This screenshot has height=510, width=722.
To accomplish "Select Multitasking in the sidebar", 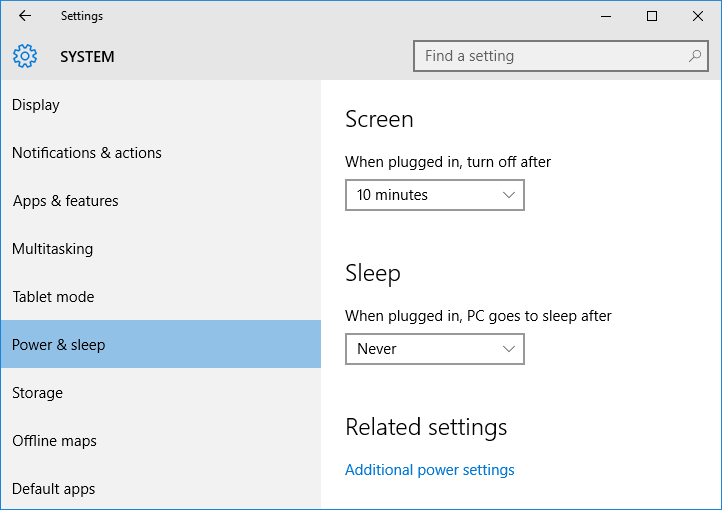I will pos(161,249).
